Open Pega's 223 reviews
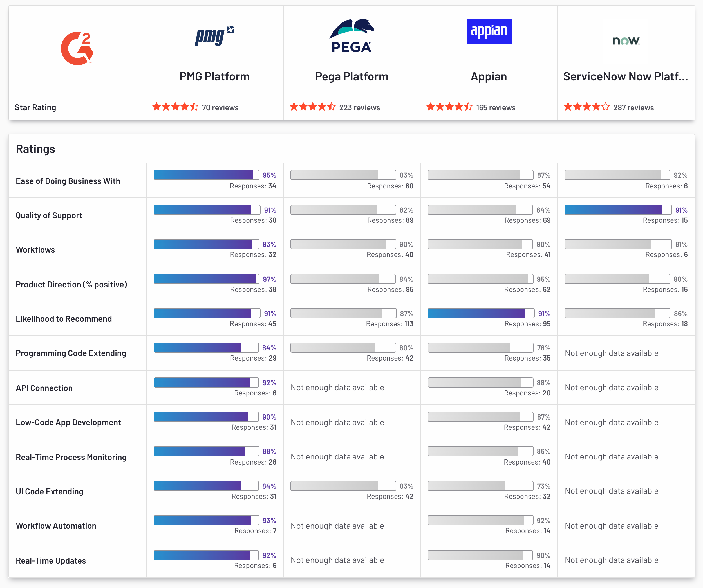Screen dimensions: 703x588 360,108
